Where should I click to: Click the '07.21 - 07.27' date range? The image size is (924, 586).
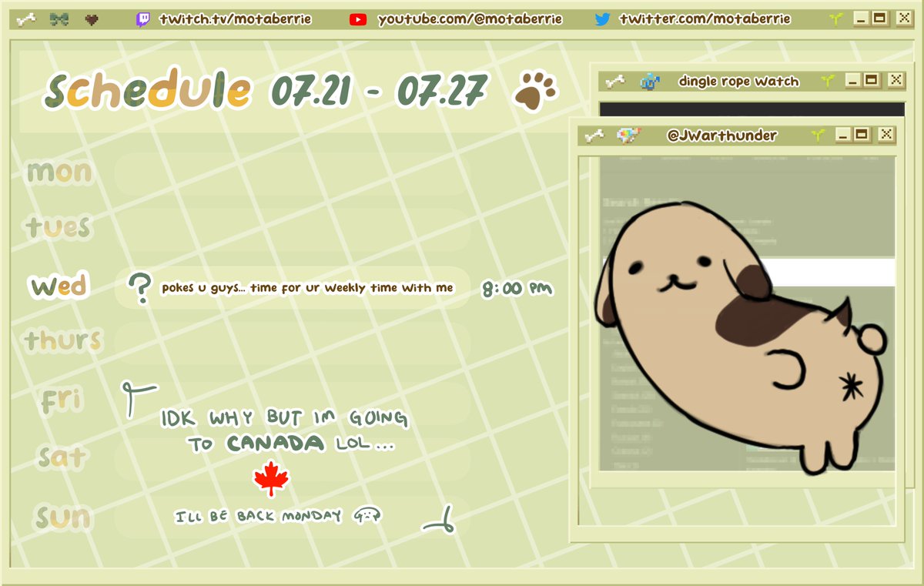(x=379, y=92)
